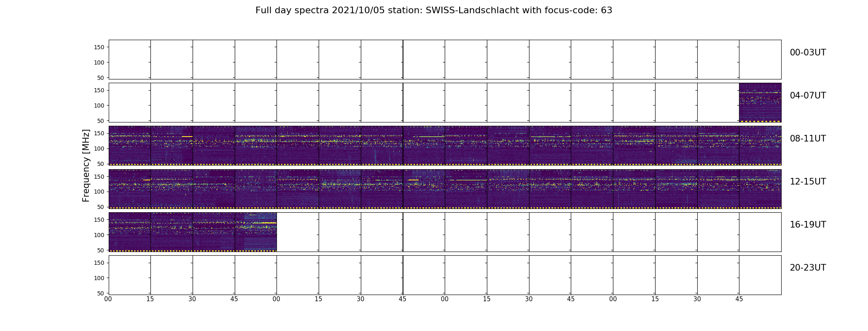Select the 14:15 spectrogram panel in 12-15UT row
This screenshot has width=868, height=331.
(508, 189)
